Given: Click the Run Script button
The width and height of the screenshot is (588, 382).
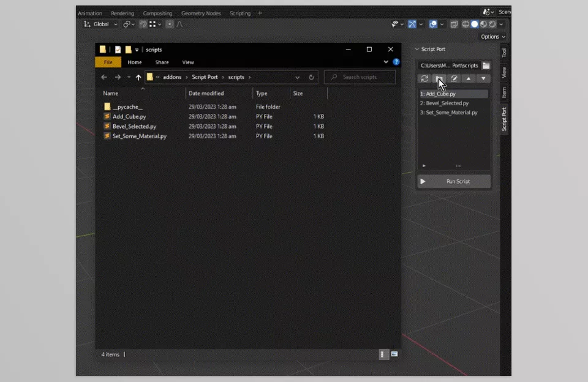Looking at the screenshot, I should (454, 181).
